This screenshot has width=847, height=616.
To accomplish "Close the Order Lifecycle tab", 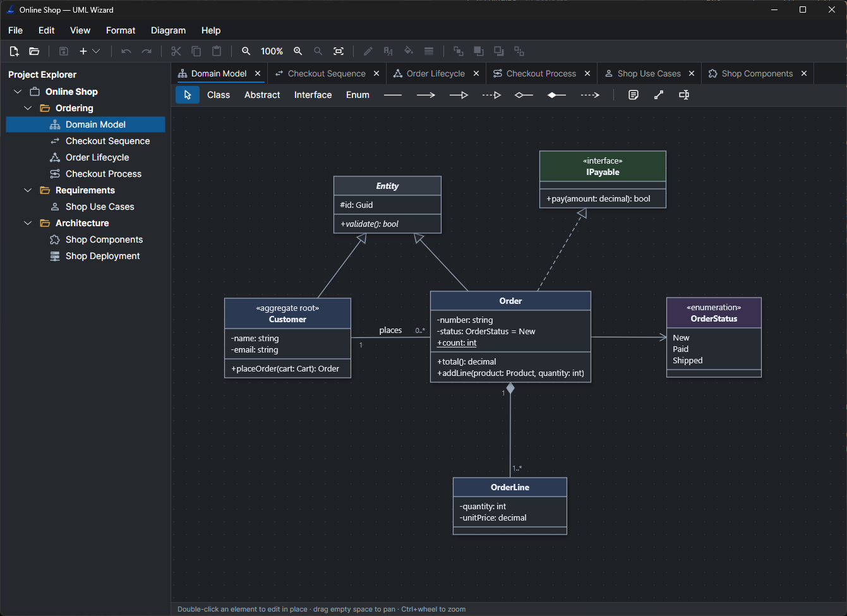I will [476, 74].
